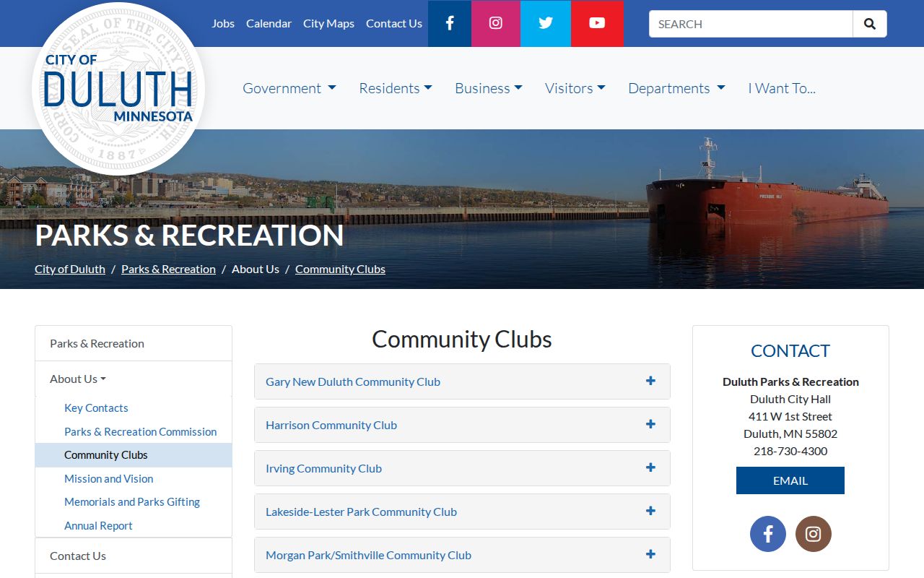Open the Business dropdown menu
The height and width of the screenshot is (578, 924).
[489, 88]
